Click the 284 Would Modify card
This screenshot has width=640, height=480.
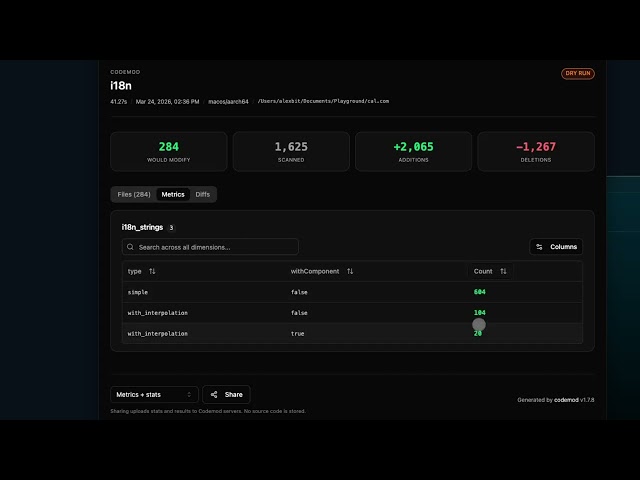pyautogui.click(x=169, y=151)
